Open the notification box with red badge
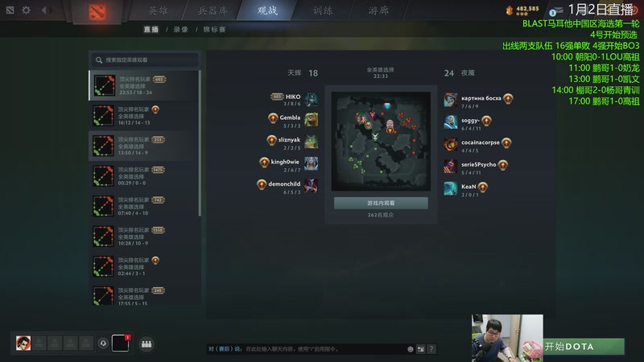Viewport: 644px width, 362px height. (x=121, y=343)
